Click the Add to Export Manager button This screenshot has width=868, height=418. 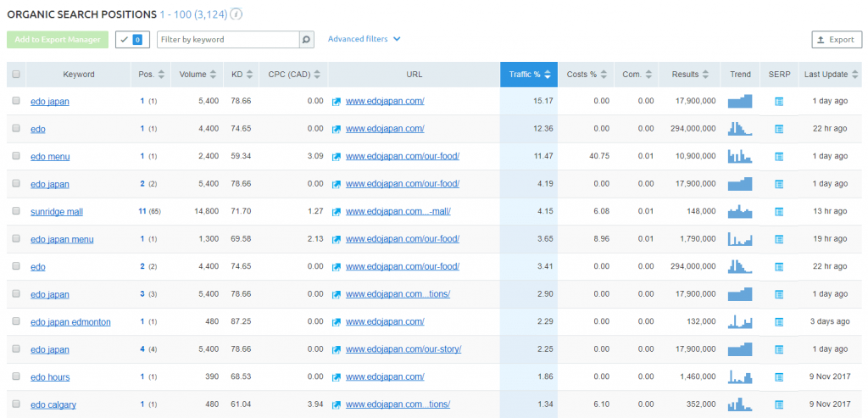[57, 40]
